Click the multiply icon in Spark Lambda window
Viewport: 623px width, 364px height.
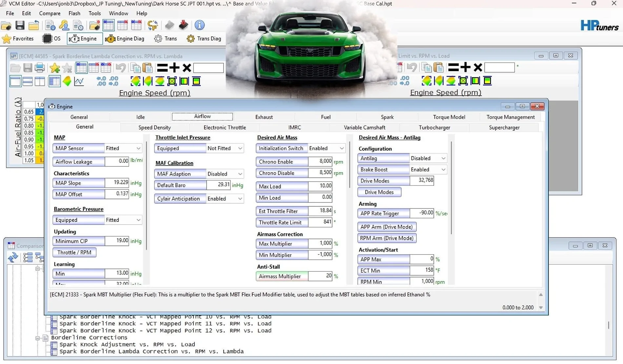coord(187,68)
